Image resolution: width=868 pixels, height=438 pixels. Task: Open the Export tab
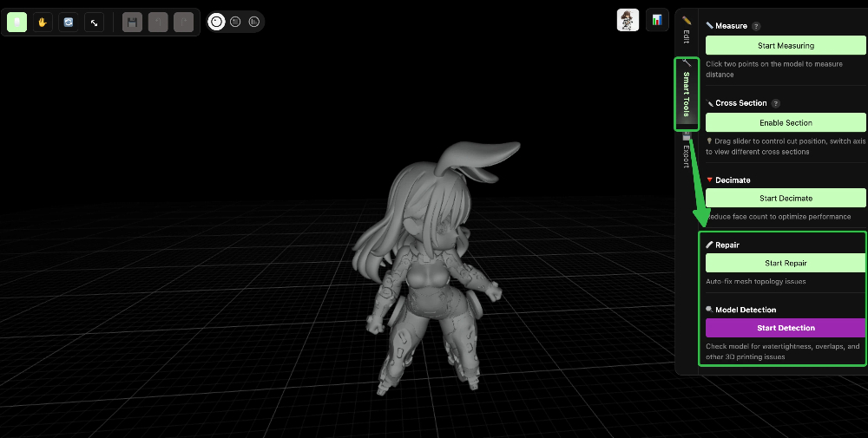(687, 152)
